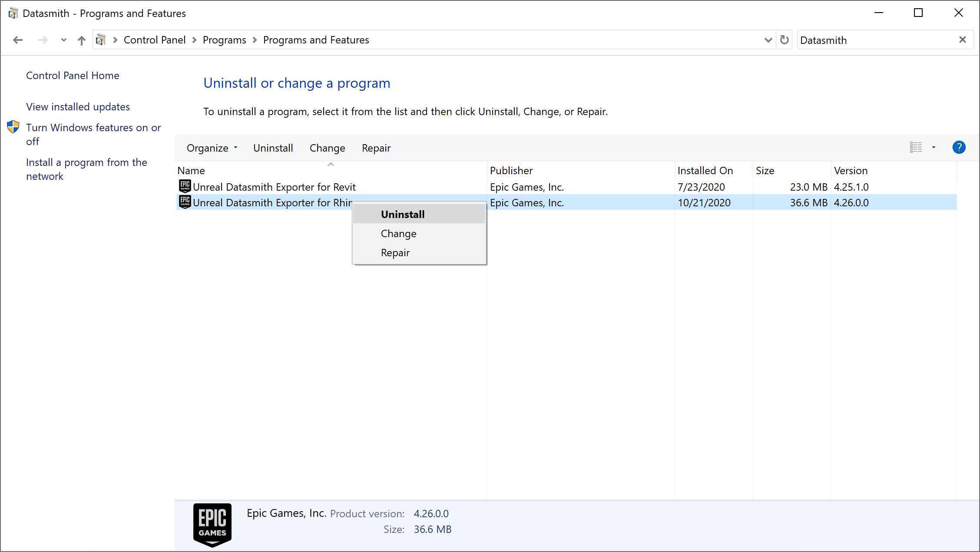Open the Organize dropdown menu
The image size is (980, 552).
point(212,148)
